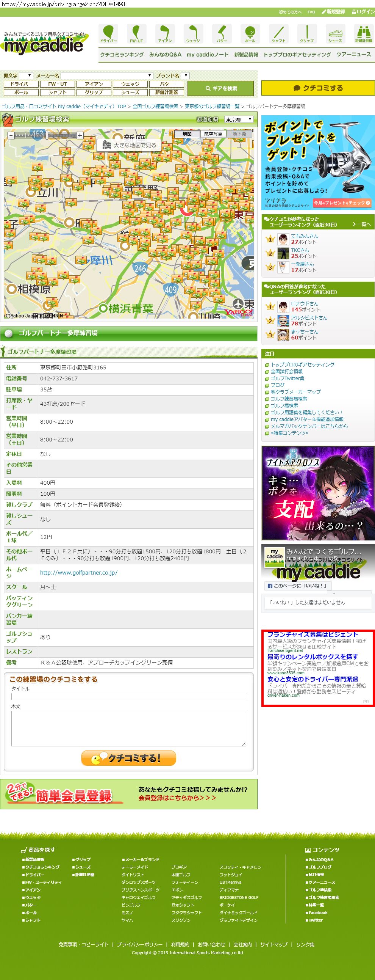
Task: Open トッププロのギアセッティング menu item
Action: (x=297, y=55)
